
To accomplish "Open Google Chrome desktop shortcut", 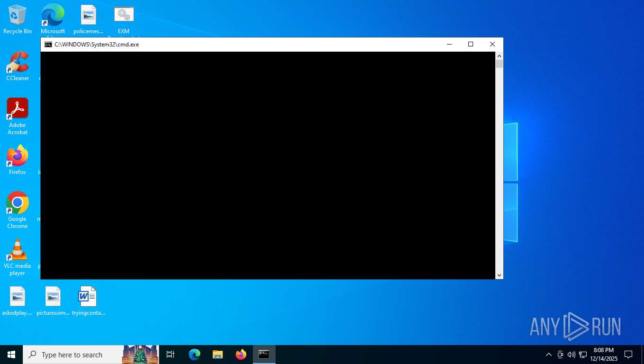I will pyautogui.click(x=18, y=210).
